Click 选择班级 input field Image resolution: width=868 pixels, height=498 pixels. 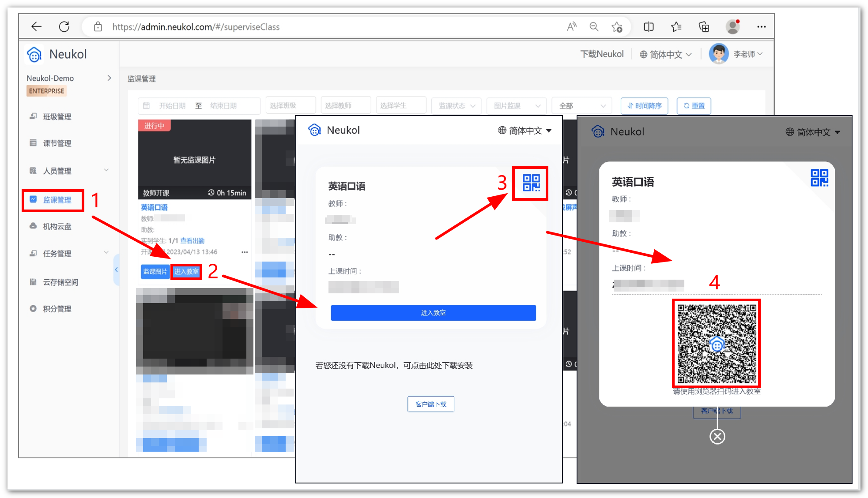291,106
